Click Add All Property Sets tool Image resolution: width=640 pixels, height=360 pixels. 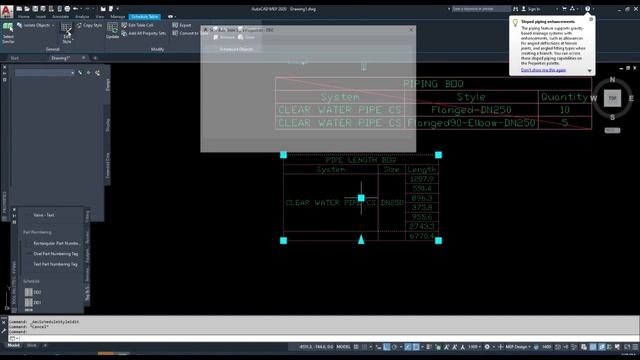tap(143, 33)
